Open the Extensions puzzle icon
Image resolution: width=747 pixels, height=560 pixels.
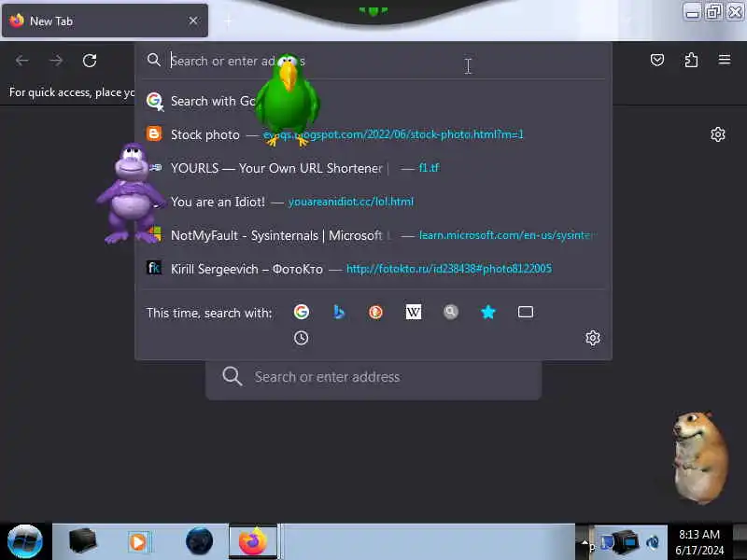tap(691, 60)
